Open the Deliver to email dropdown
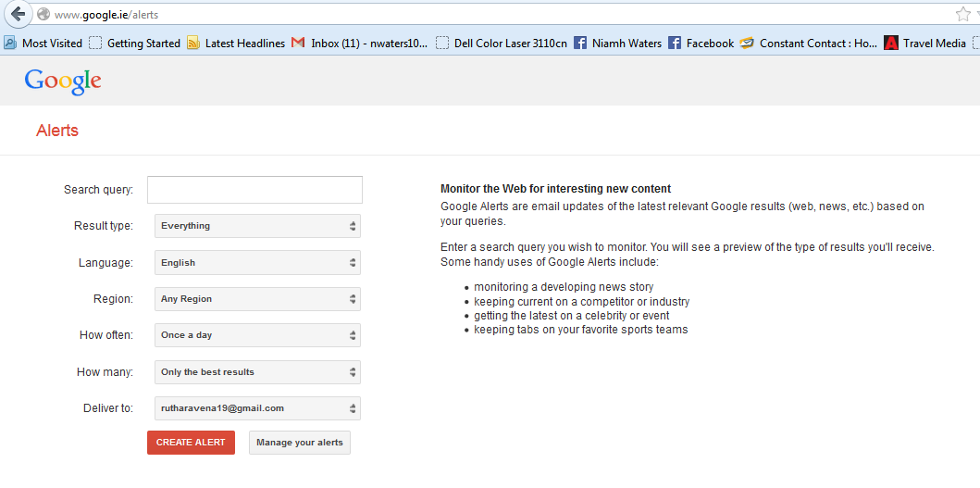Image resolution: width=980 pixels, height=488 pixels. point(257,408)
